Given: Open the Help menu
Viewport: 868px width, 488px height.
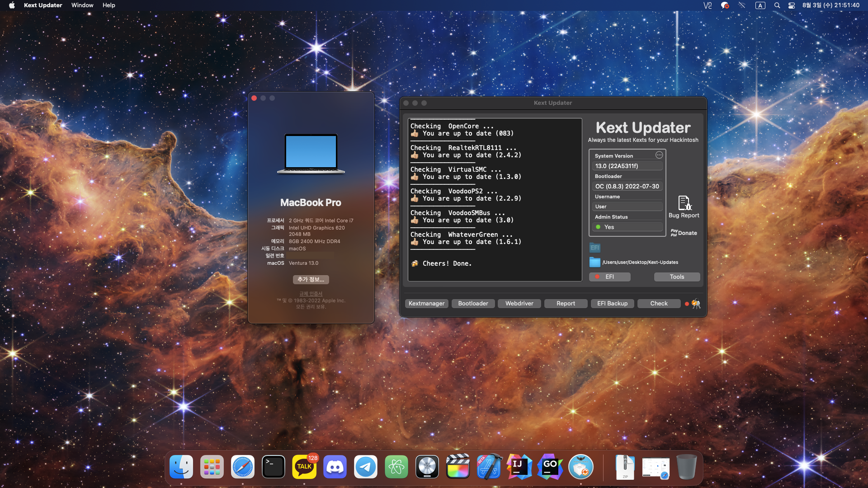Looking at the screenshot, I should coord(108,5).
